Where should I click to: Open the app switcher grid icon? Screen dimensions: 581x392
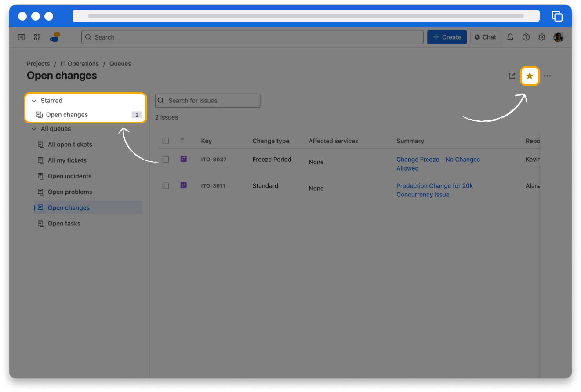coord(37,37)
